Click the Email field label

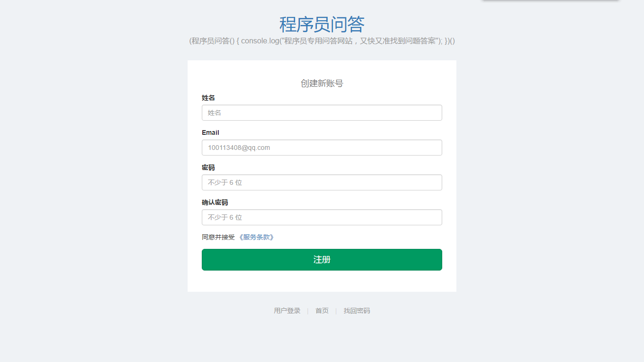coord(210,132)
